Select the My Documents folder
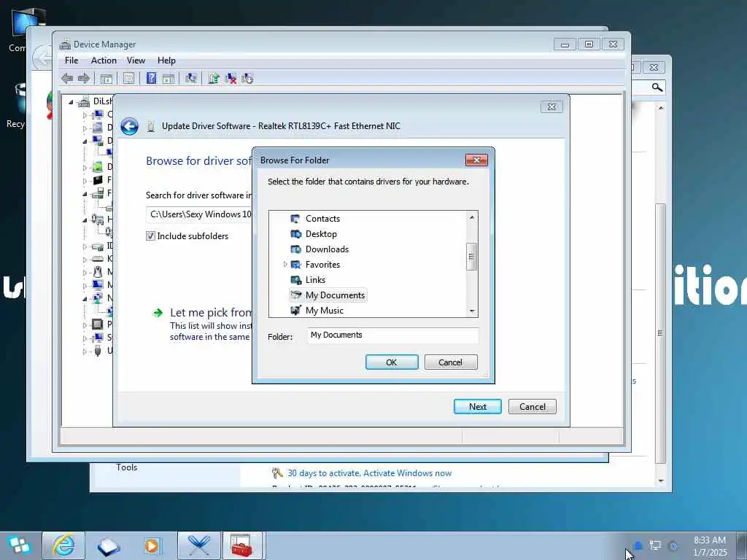Image resolution: width=747 pixels, height=560 pixels. 335,295
